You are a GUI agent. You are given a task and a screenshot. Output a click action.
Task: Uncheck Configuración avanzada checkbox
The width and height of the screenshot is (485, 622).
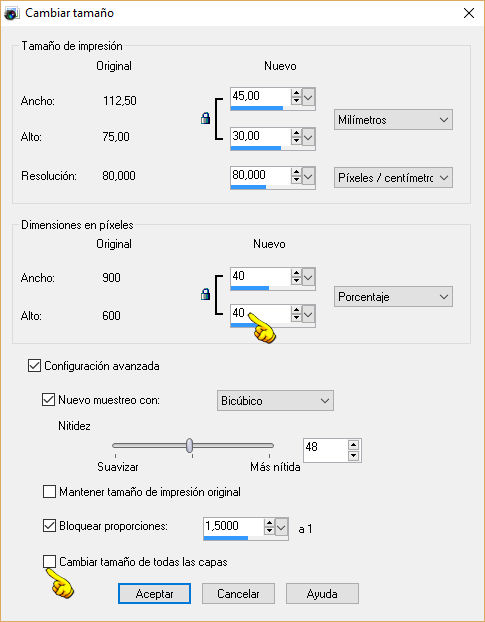(x=34, y=365)
